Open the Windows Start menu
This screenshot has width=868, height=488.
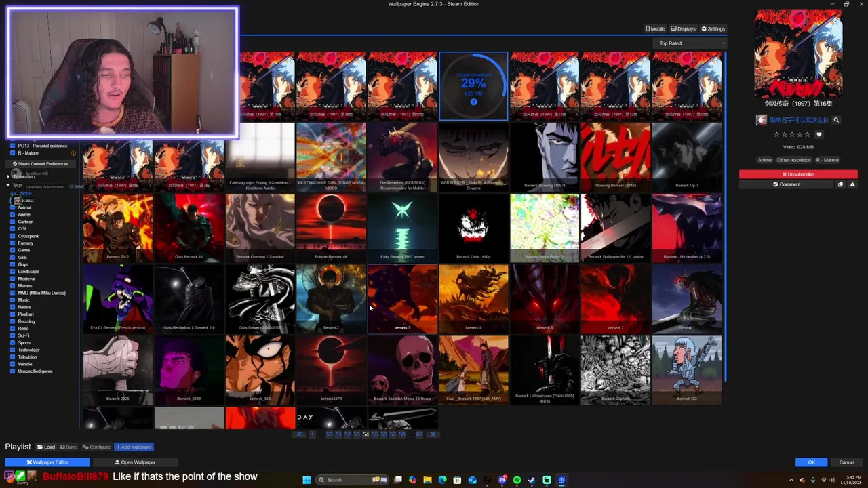pos(307,480)
